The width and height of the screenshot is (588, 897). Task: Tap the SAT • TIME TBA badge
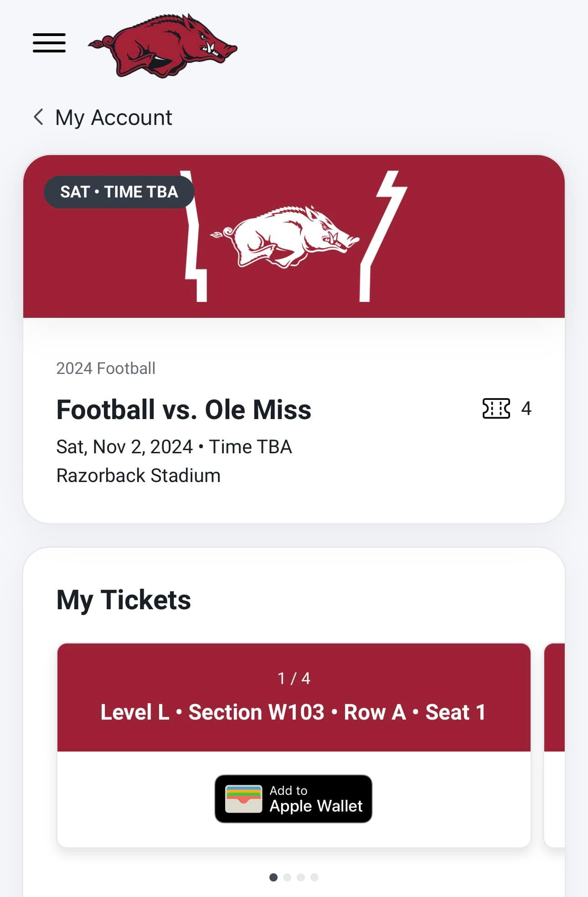[x=119, y=192]
